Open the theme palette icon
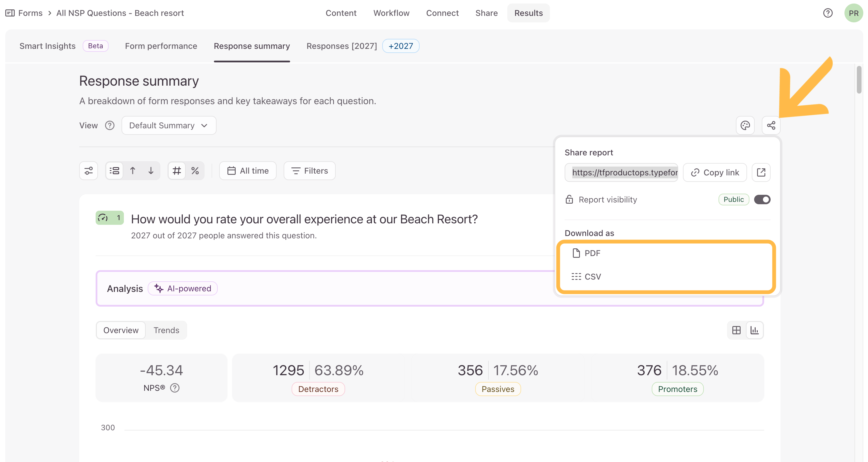This screenshot has height=462, width=868. pos(745,125)
